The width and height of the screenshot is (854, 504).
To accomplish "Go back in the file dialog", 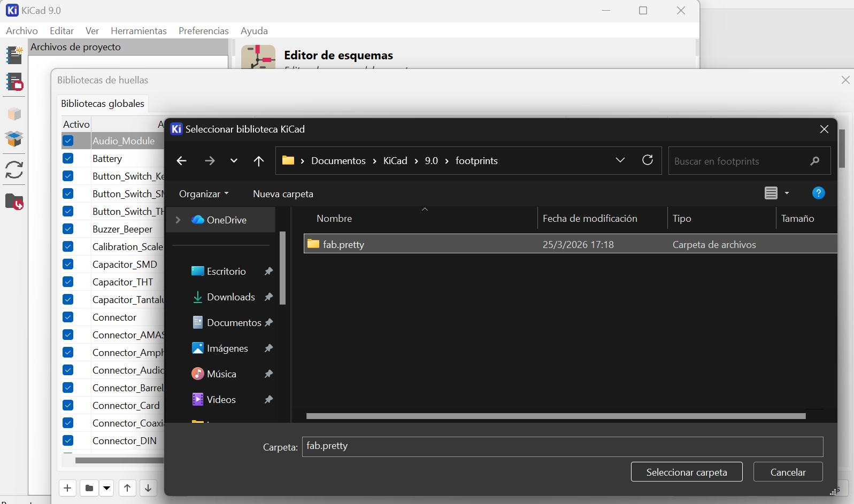I will pyautogui.click(x=182, y=161).
